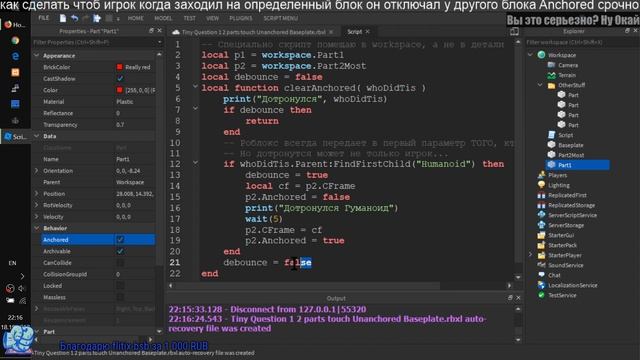Image resolution: width=640 pixels, height=360 pixels.
Task: Undo the last action via toolbar arrow
Action: (x=74, y=18)
